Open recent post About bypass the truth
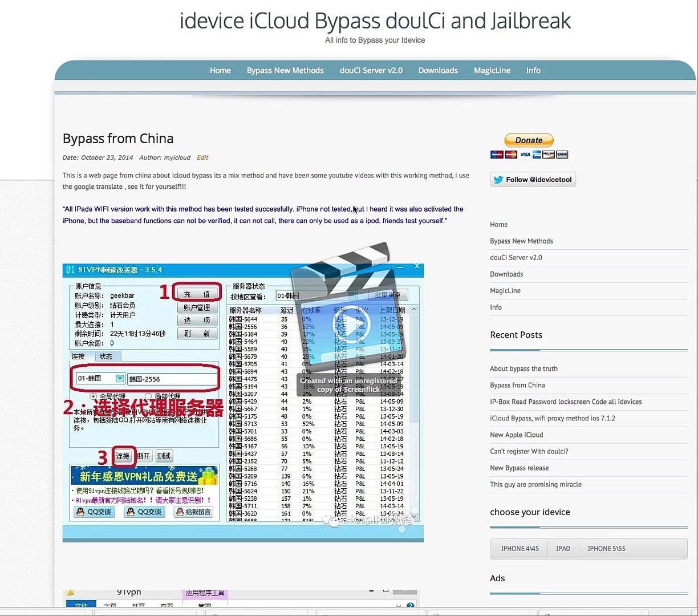Viewport: 698px width, 616px height. 523,369
